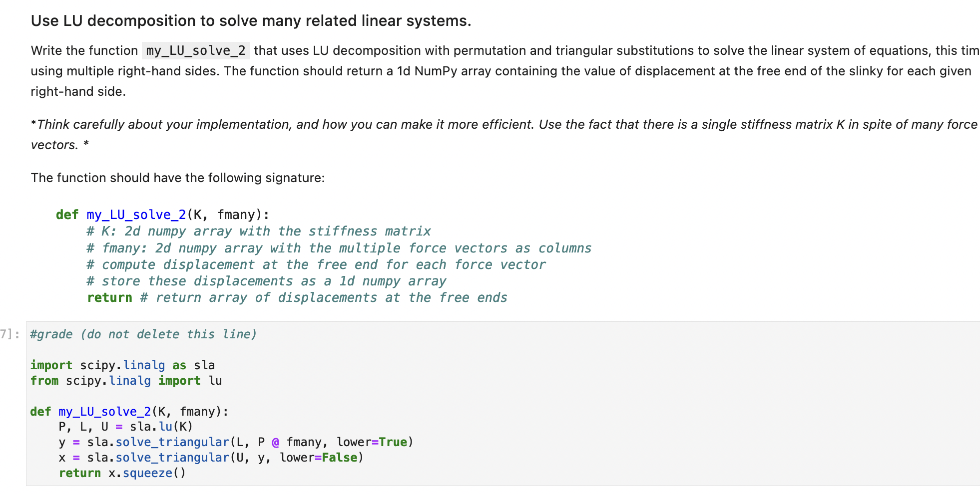Screen dimensions: 980x494
Task: Click the 'return # return array of displacements' line
Action: [x=297, y=297]
